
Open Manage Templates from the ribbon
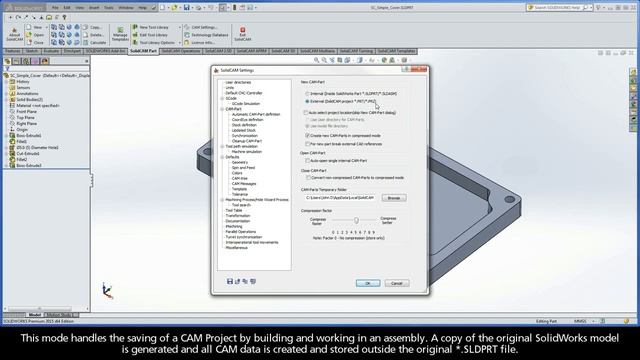[120, 34]
